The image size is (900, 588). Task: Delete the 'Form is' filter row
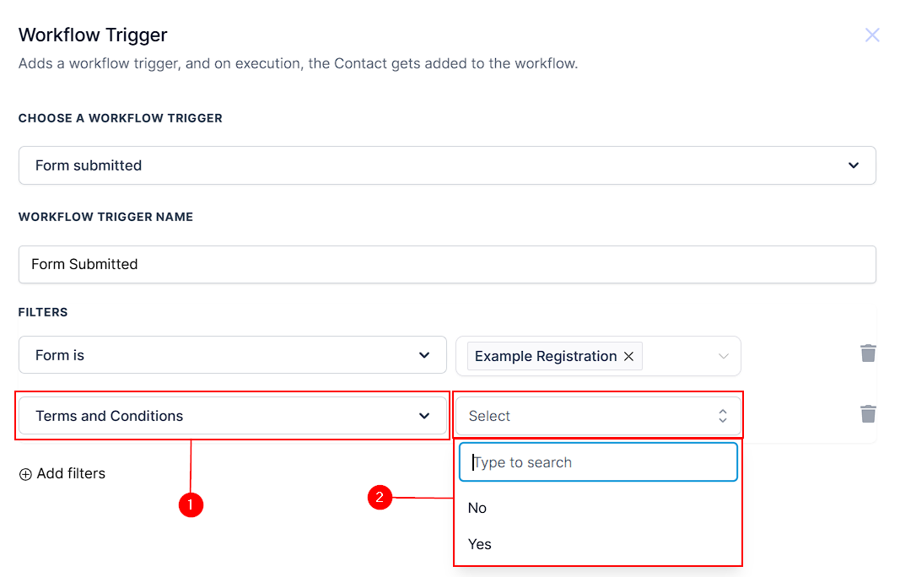click(868, 353)
